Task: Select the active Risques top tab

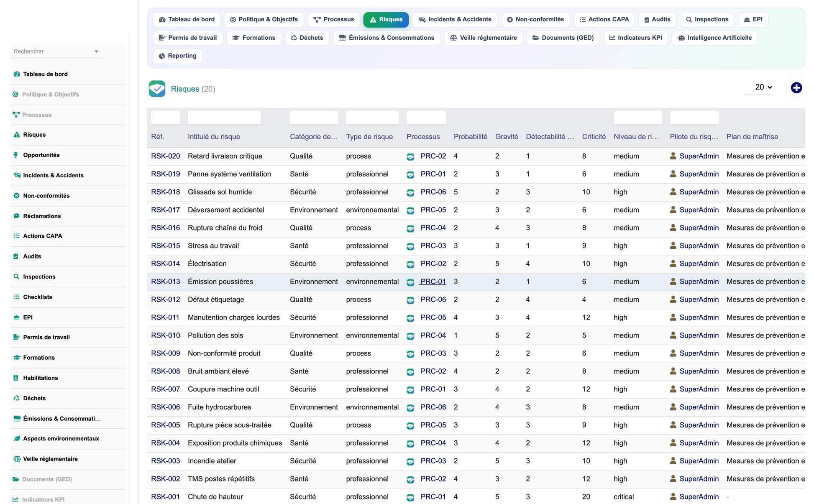Action: coord(386,19)
